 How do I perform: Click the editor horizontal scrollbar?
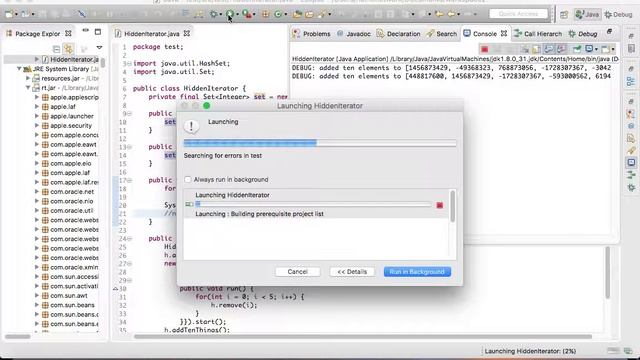point(363,337)
